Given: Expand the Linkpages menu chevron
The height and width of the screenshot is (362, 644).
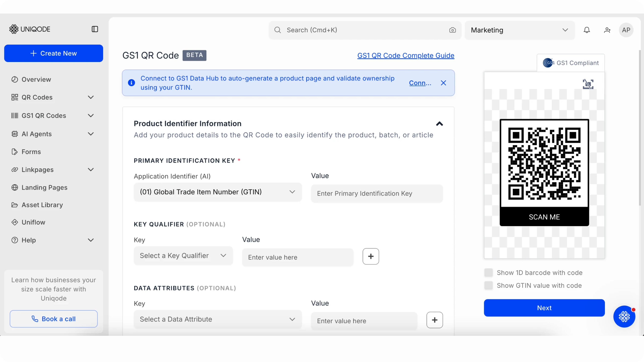Looking at the screenshot, I should [x=91, y=170].
